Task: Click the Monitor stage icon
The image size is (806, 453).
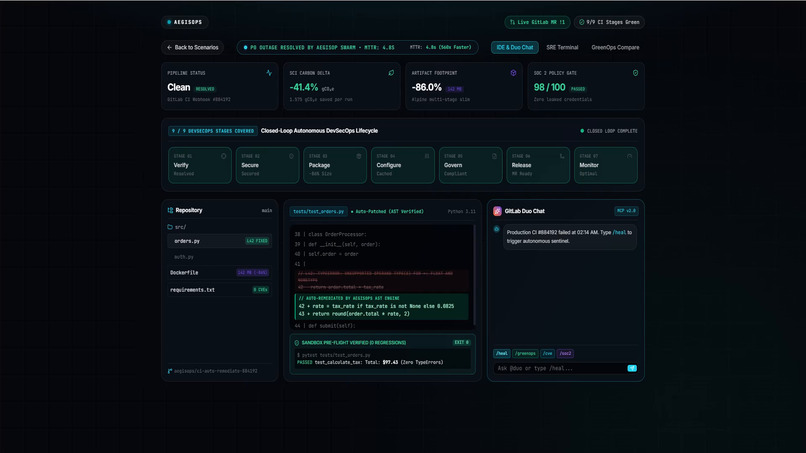Action: (630, 156)
